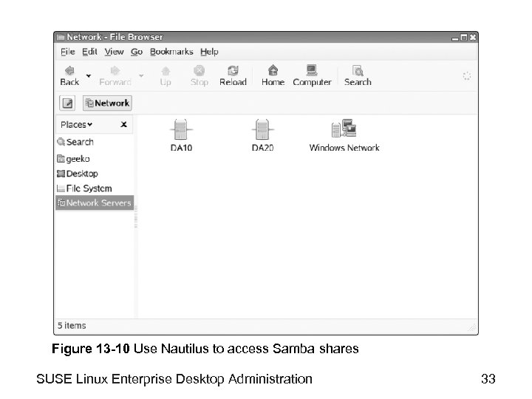Viewport: 532px width, 399px height.
Task: Open the Forward history dropdown arrow
Action: 141,75
